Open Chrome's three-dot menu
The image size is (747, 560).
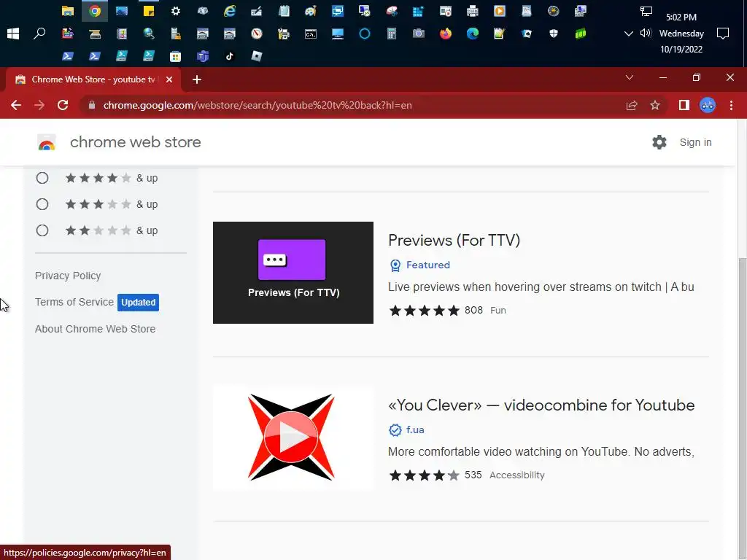click(731, 105)
